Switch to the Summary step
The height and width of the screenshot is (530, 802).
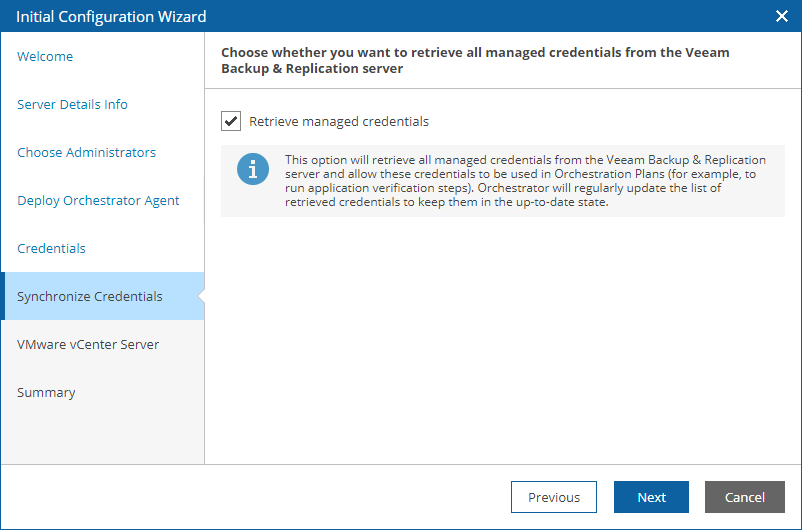coord(46,392)
